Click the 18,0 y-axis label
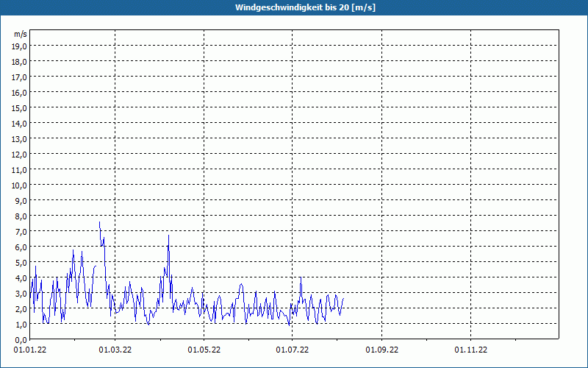The height and width of the screenshot is (368, 588). [19, 62]
